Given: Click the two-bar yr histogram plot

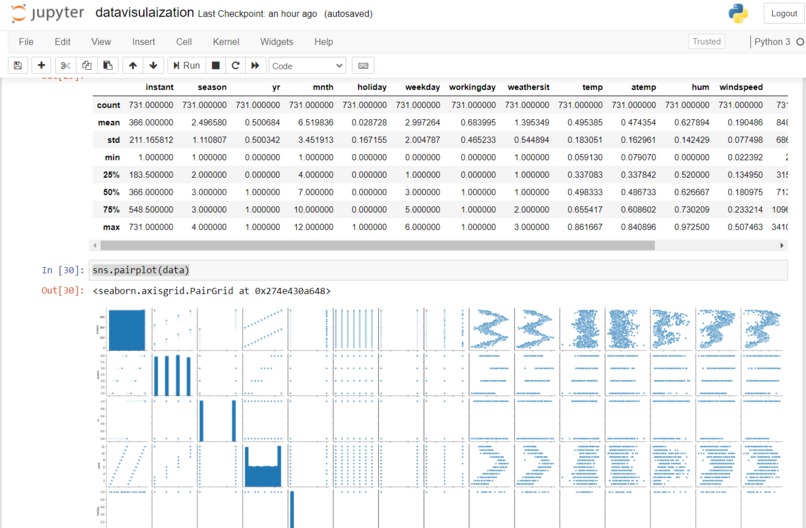Looking at the screenshot, I should pos(217,420).
